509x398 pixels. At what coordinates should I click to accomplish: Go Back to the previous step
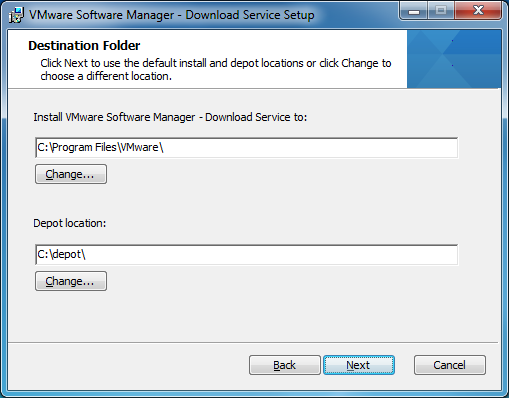tap(285, 365)
